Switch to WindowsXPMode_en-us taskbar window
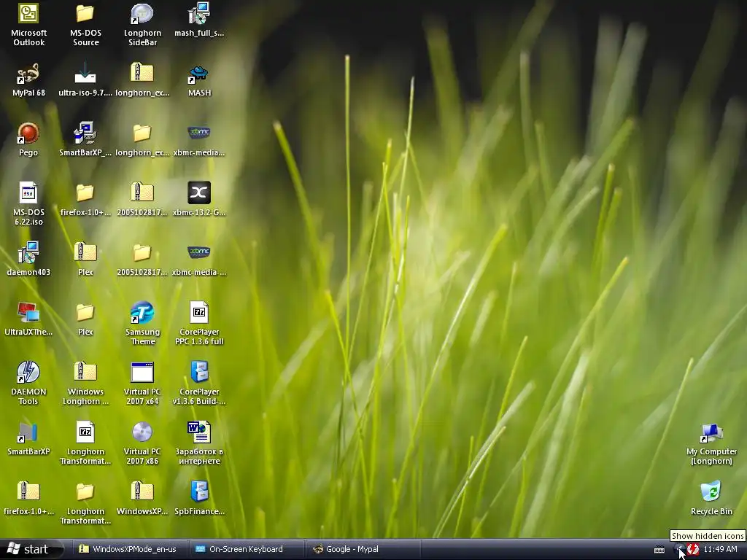This screenshot has height=560, width=747. 128,549
